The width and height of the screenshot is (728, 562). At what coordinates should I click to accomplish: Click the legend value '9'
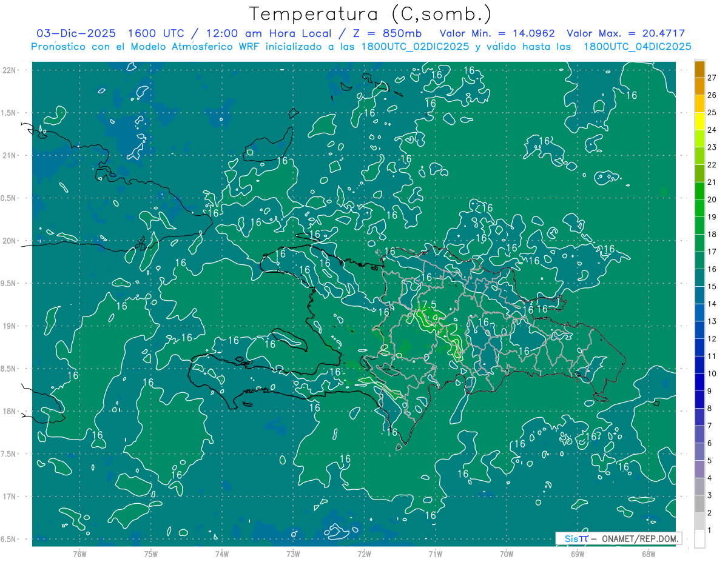pos(709,391)
